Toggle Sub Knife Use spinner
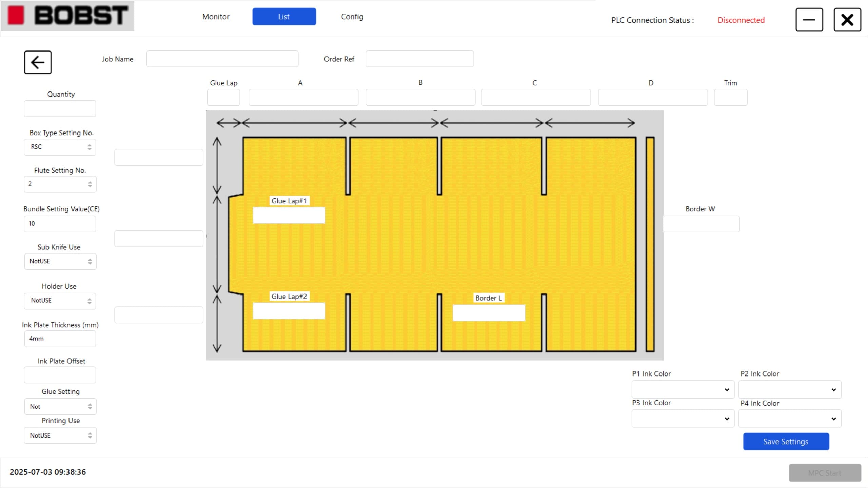 click(x=90, y=261)
